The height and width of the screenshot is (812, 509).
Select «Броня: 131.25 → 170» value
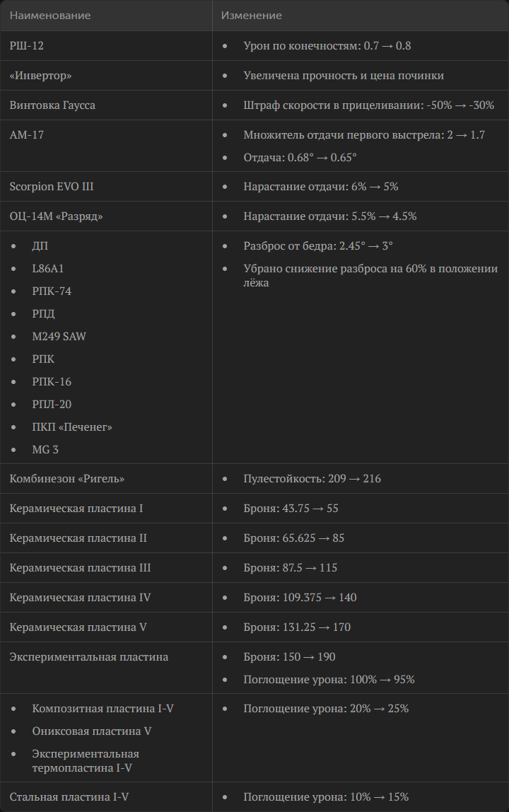point(297,627)
